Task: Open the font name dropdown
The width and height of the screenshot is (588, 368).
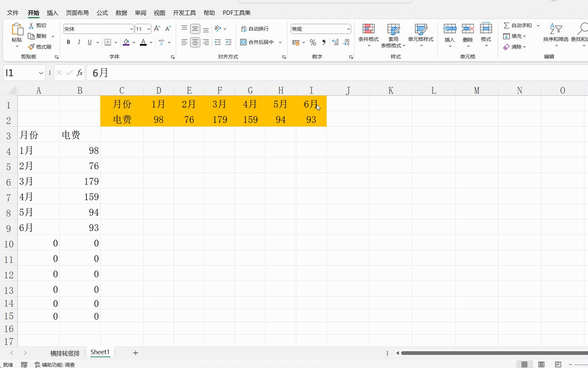Action: pos(96,29)
